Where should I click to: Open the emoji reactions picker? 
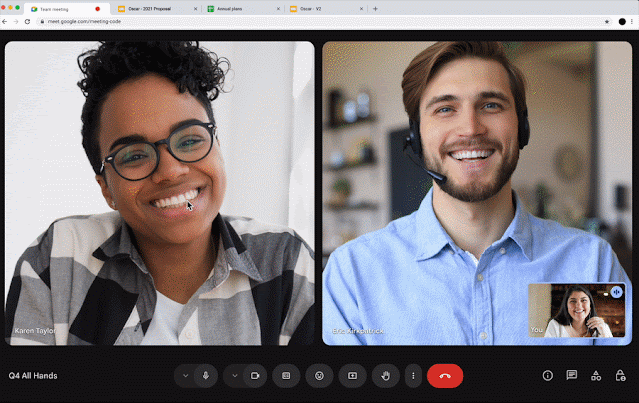(319, 376)
